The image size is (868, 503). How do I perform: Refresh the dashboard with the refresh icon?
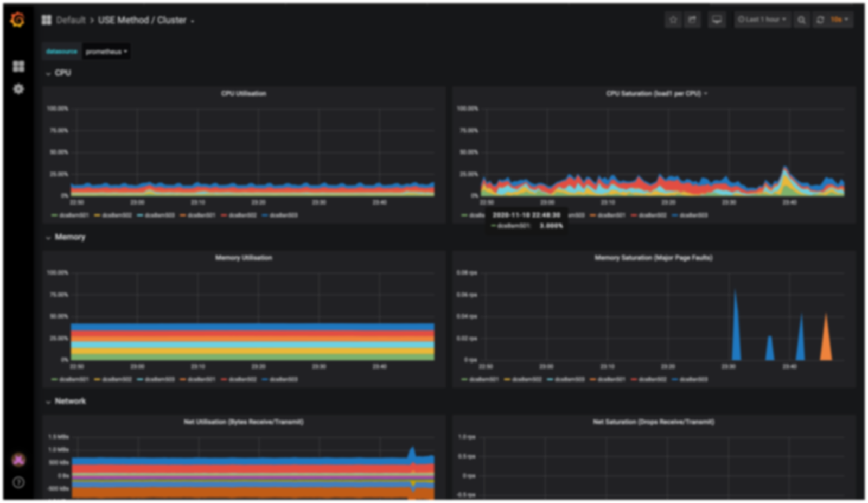[x=820, y=20]
